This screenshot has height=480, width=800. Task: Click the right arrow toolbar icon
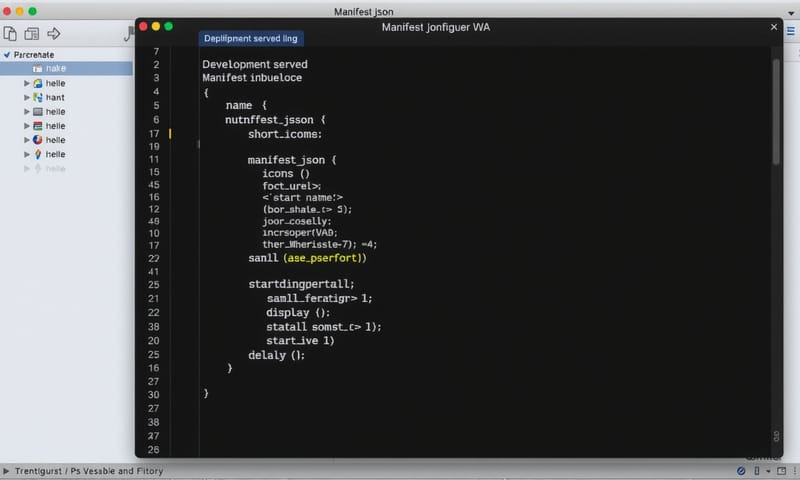54,34
